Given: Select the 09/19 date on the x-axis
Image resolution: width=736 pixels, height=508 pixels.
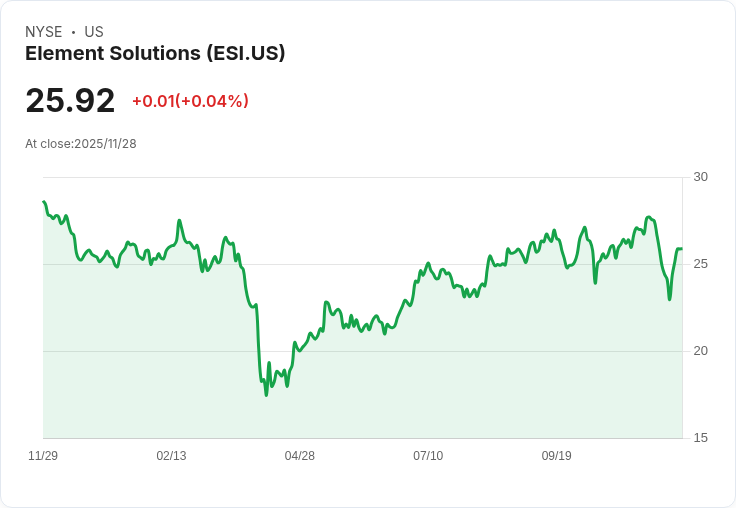Looking at the screenshot, I should coord(557,456).
